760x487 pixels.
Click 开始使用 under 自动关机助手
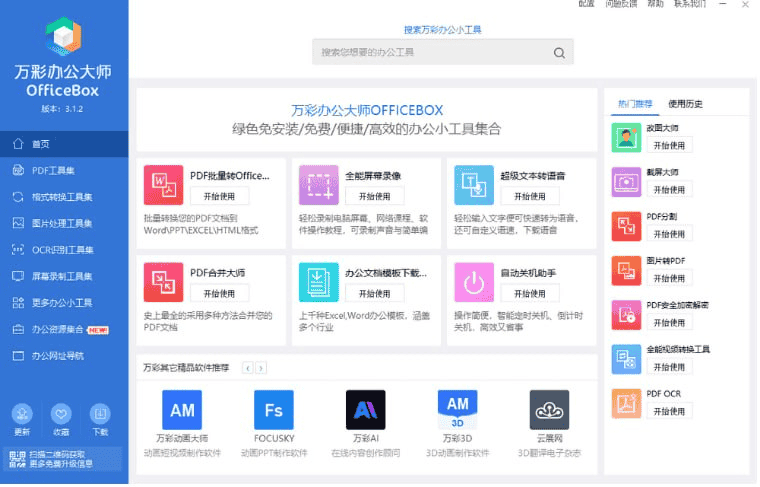point(531,295)
